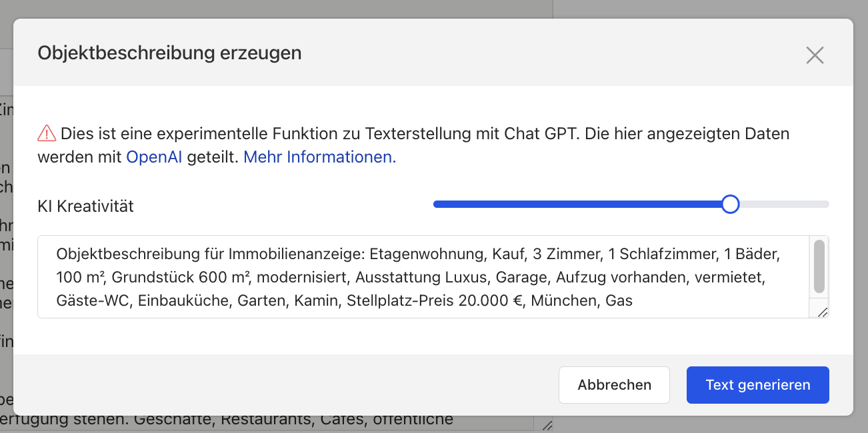Click the KI Kreativität label
The height and width of the screenshot is (433, 868).
point(86,207)
